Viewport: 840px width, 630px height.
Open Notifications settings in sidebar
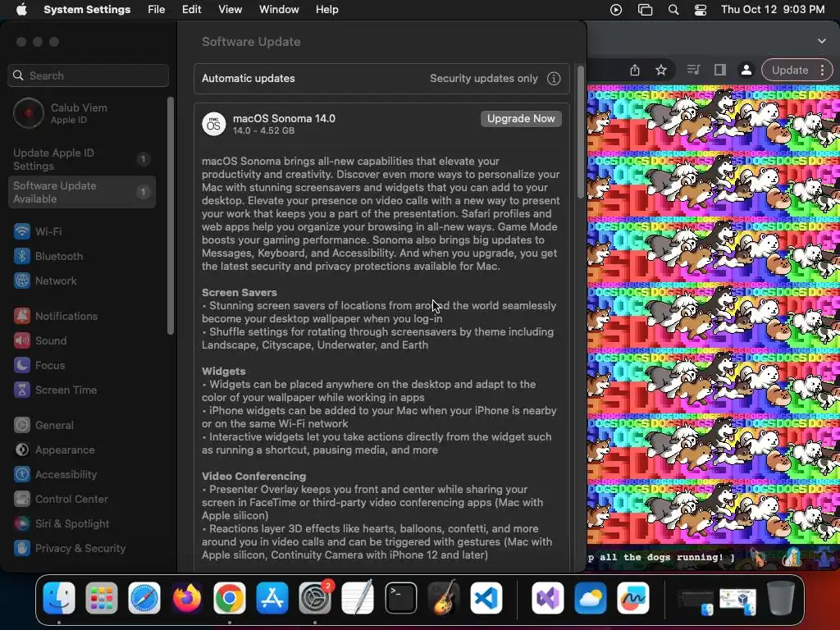[x=56, y=316]
